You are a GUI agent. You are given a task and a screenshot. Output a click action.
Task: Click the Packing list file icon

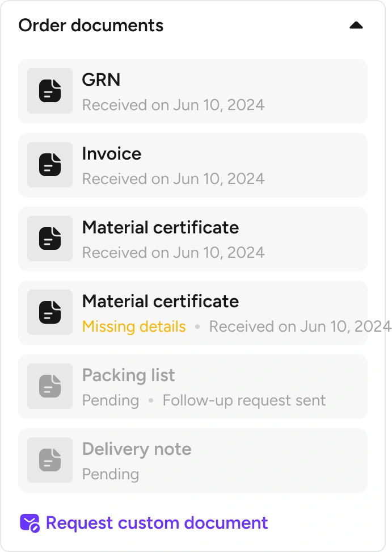click(x=50, y=386)
